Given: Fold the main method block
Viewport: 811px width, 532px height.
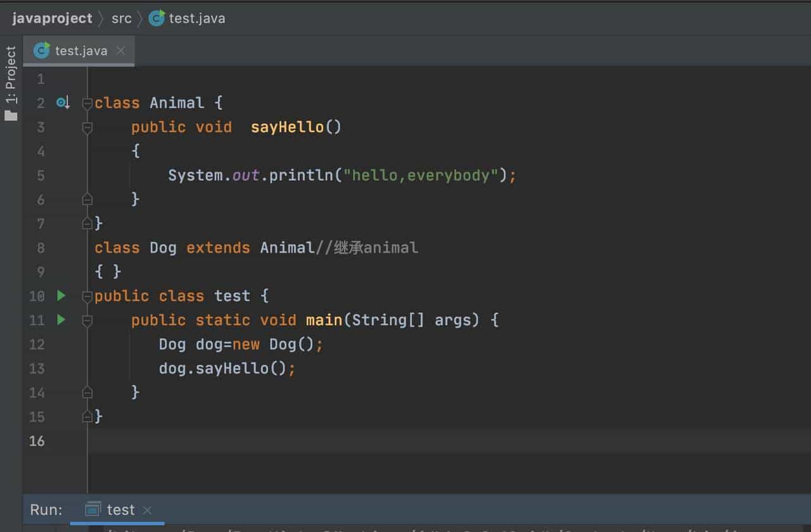Looking at the screenshot, I should tap(87, 320).
